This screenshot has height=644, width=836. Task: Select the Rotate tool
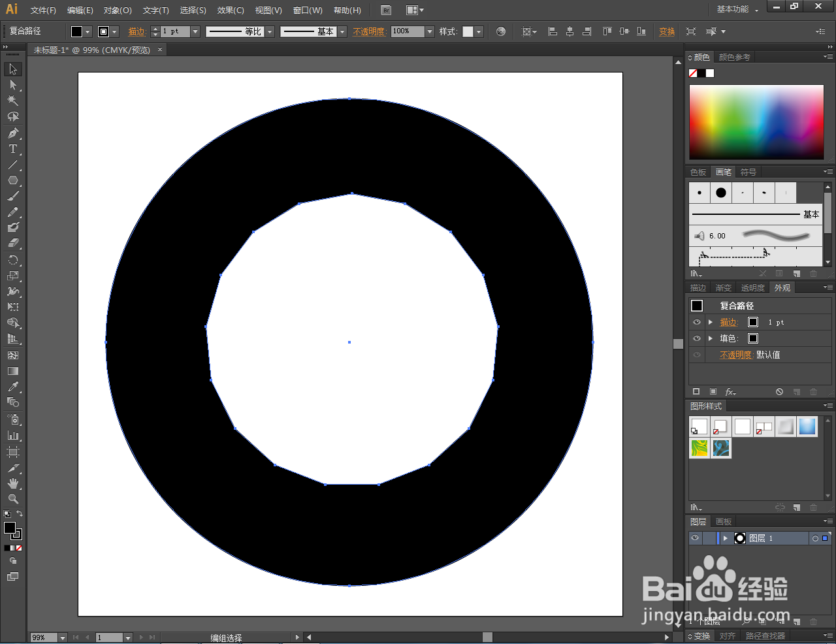click(x=12, y=260)
